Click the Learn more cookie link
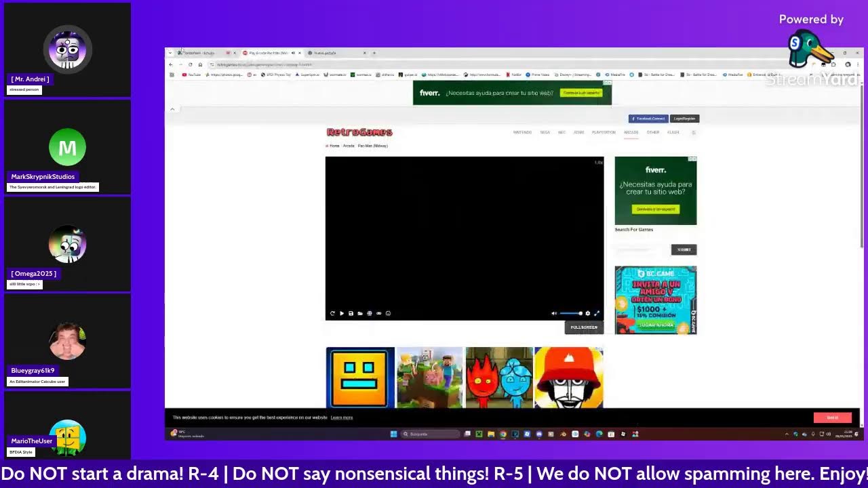The width and height of the screenshot is (868, 488). [x=342, y=418]
